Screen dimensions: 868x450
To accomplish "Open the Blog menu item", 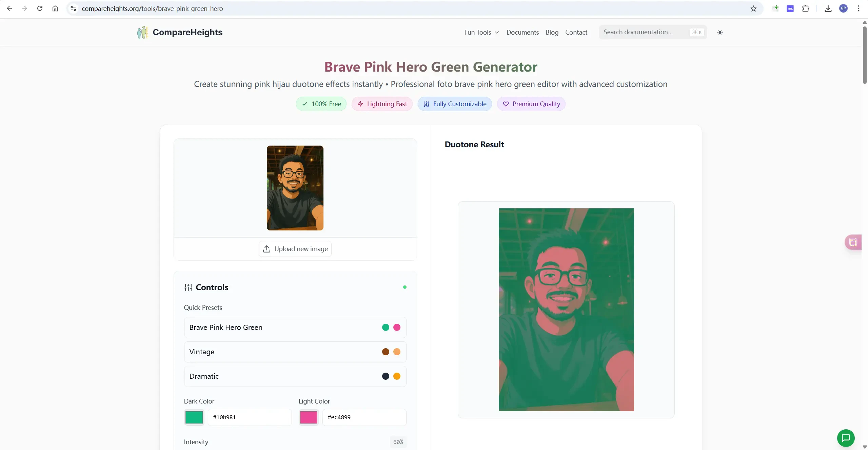I will (x=552, y=32).
